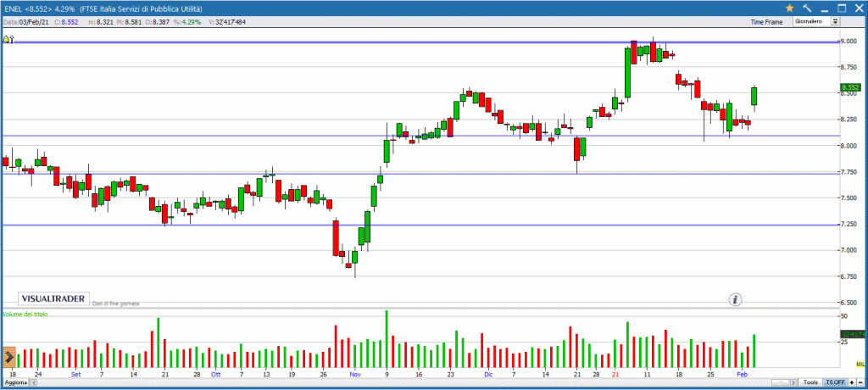Open the Time Frame dropdown arrow
Screen dimensions: 868x390
[835, 21]
